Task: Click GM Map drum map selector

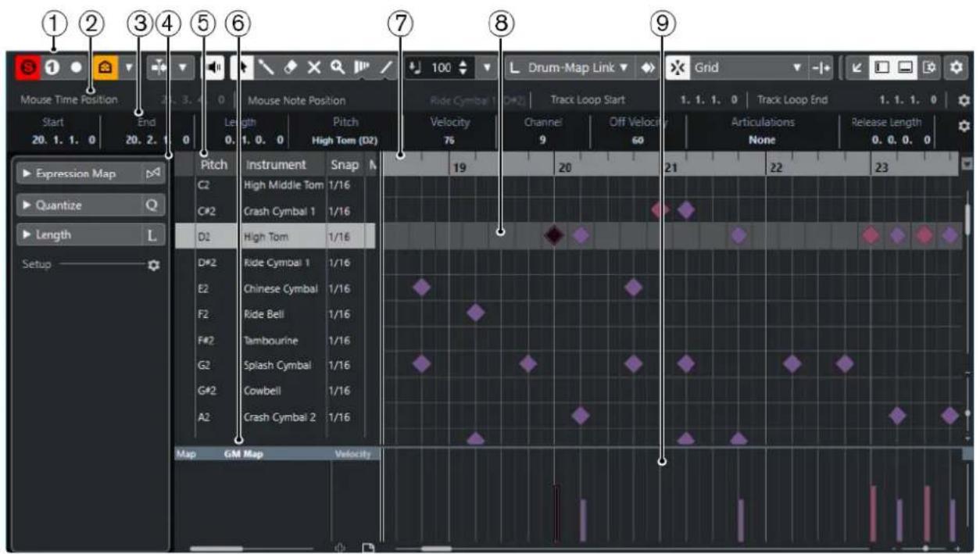Action: (x=244, y=454)
